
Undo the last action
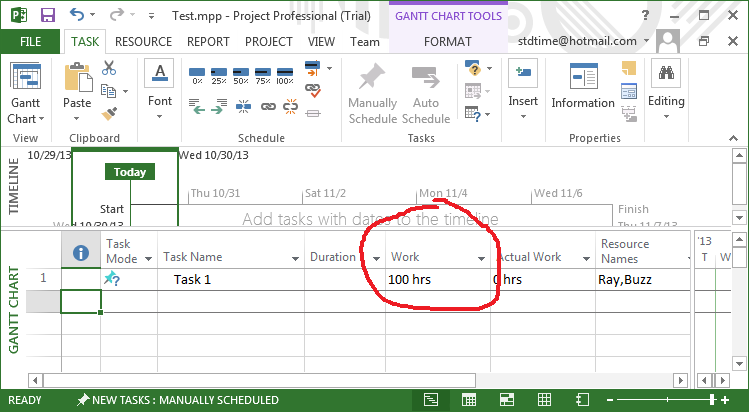pyautogui.click(x=77, y=14)
